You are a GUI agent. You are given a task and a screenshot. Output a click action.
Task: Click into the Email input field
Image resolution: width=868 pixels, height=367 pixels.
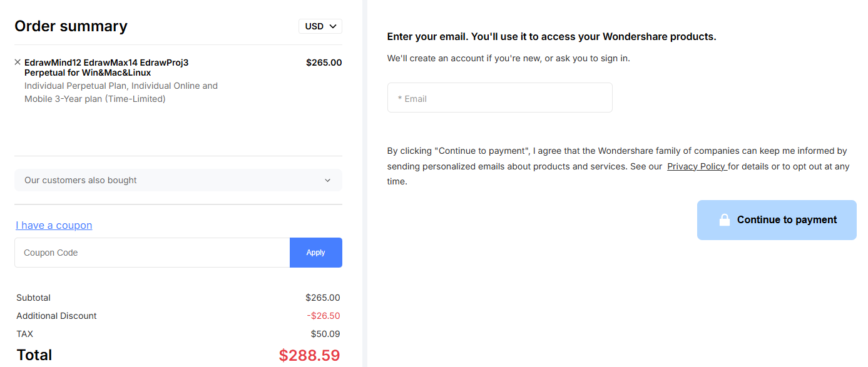point(499,98)
